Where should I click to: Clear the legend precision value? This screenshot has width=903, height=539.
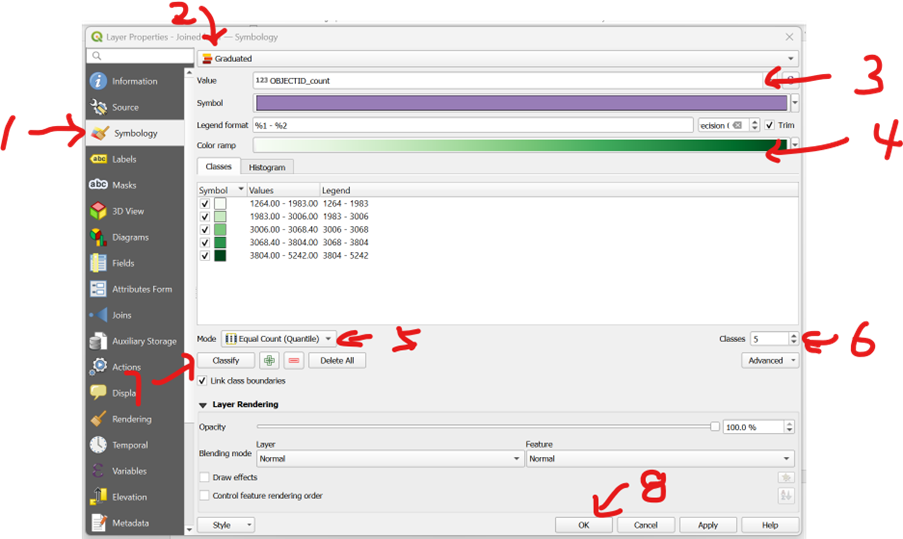[x=737, y=125]
